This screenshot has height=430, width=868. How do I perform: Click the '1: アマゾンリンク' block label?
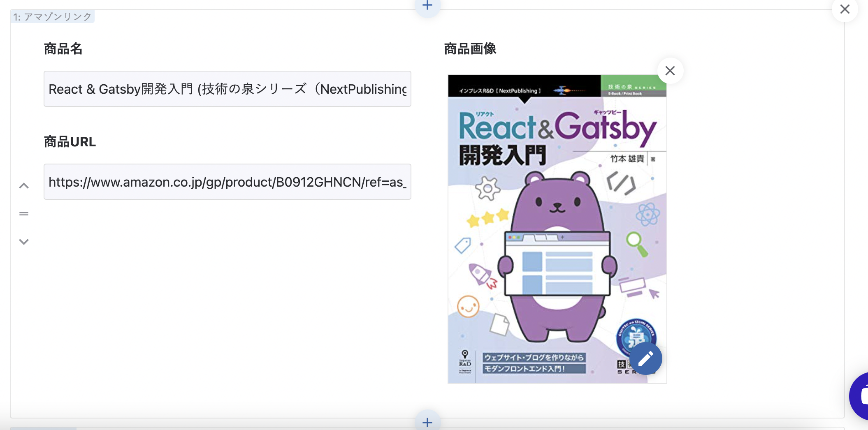coord(52,17)
